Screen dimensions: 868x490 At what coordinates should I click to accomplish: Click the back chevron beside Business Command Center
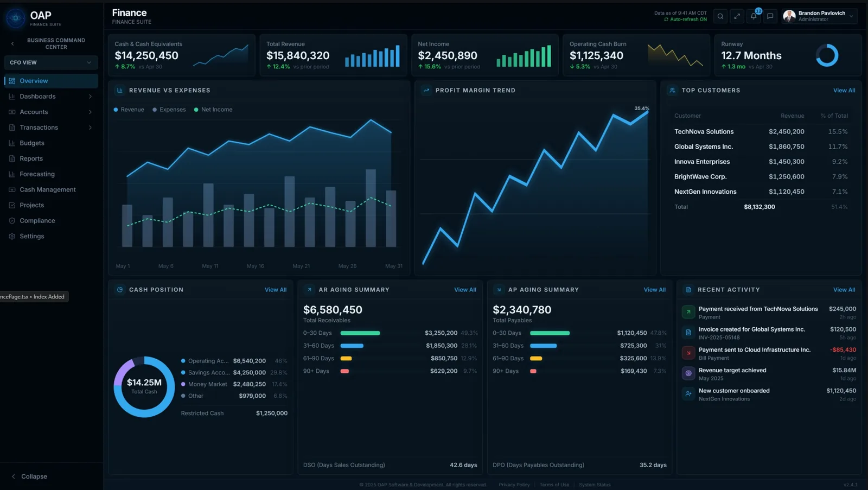(x=12, y=43)
